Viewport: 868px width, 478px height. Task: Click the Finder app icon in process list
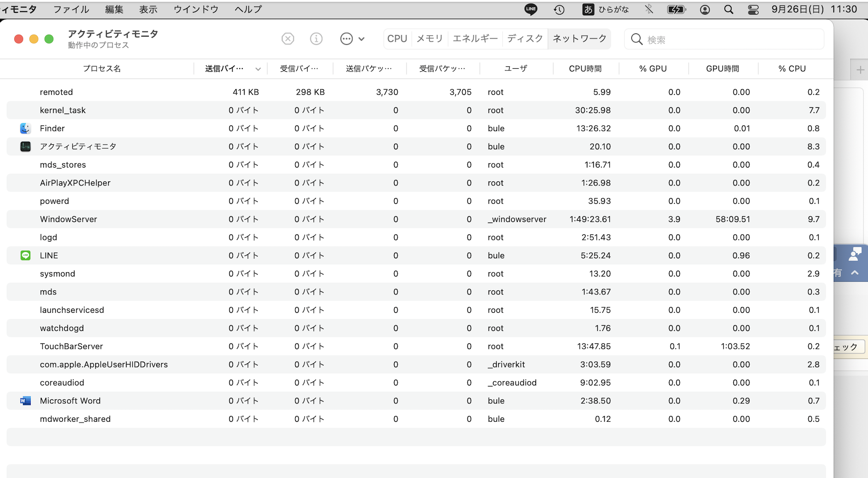pos(26,129)
